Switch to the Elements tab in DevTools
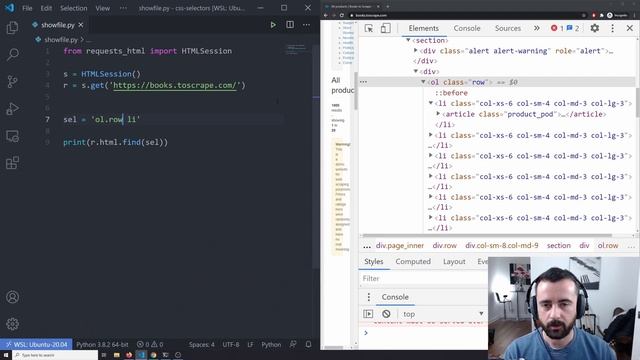 (x=424, y=28)
